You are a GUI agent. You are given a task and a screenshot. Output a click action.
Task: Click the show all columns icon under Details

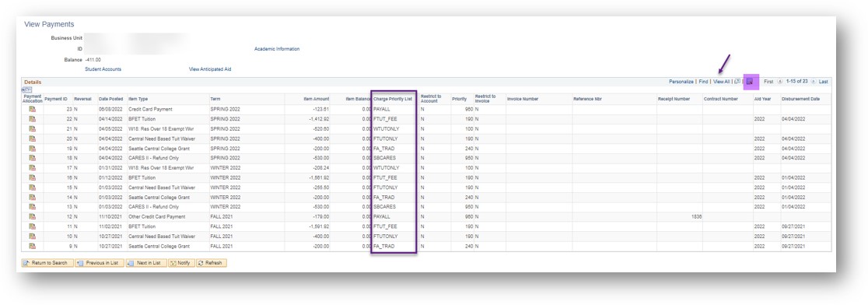point(26,89)
